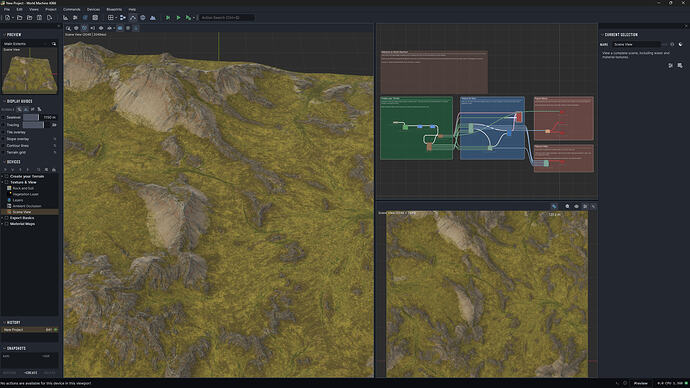
Task: Toggle the Material Maps group checkbox
Action: [x=7, y=224]
